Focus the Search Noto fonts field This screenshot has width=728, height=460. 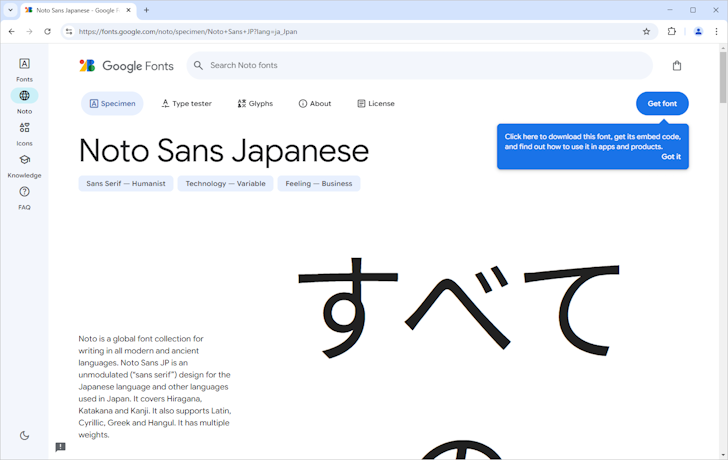(419, 65)
